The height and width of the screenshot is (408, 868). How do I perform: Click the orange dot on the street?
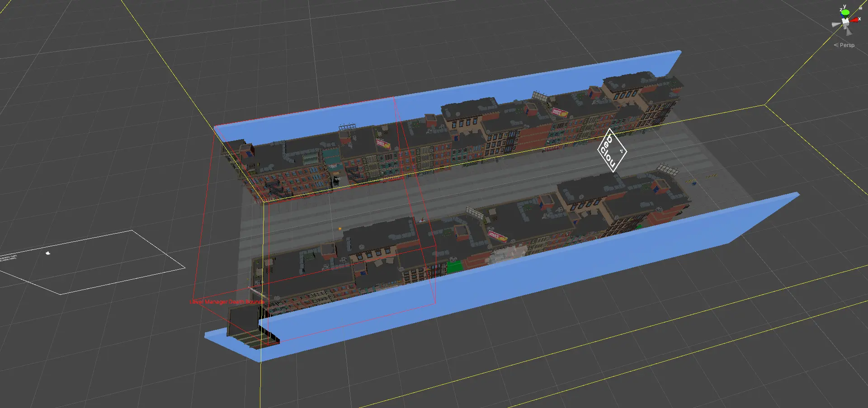(x=340, y=229)
